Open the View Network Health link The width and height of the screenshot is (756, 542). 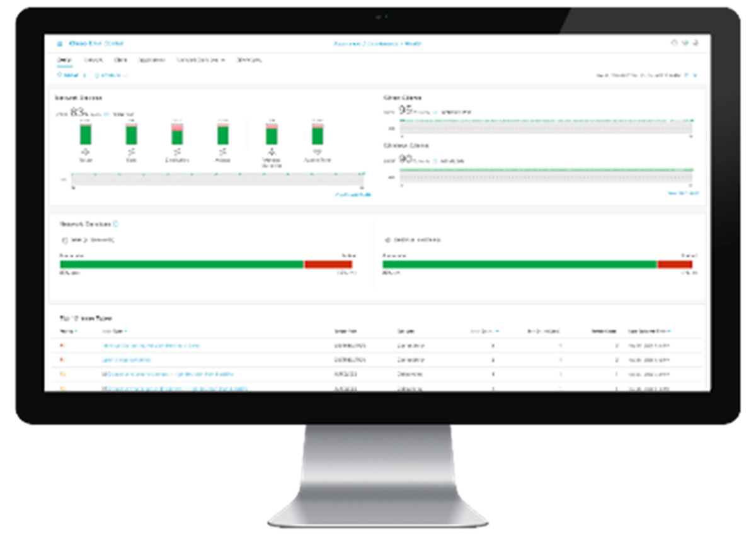[353, 195]
